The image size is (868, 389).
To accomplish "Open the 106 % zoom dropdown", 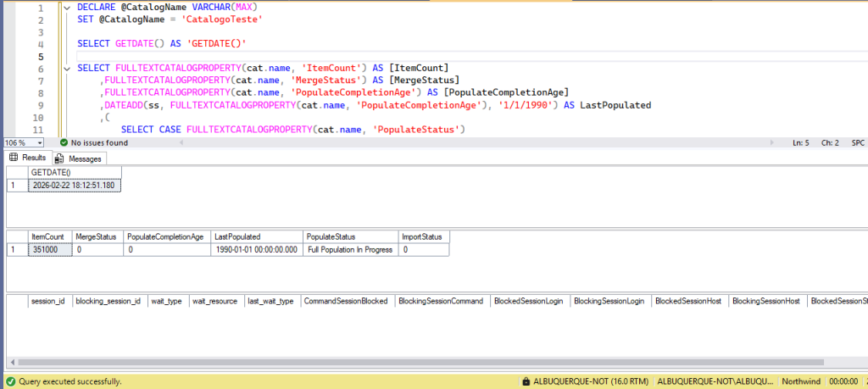I will pyautogui.click(x=31, y=142).
